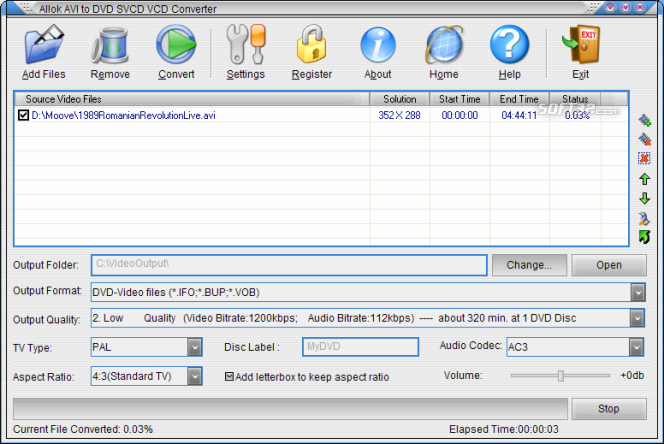Click the add-file icon in side strip
The height and width of the screenshot is (444, 664).
tap(645, 120)
